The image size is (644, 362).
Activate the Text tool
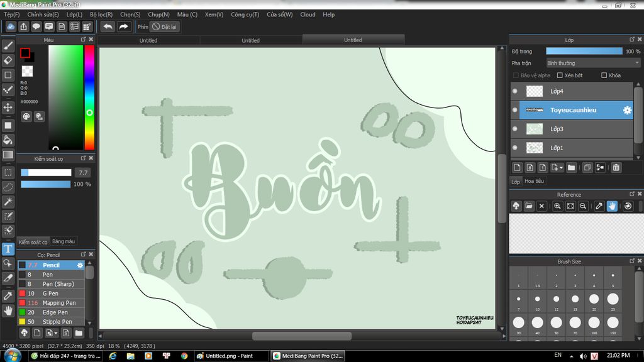8,249
